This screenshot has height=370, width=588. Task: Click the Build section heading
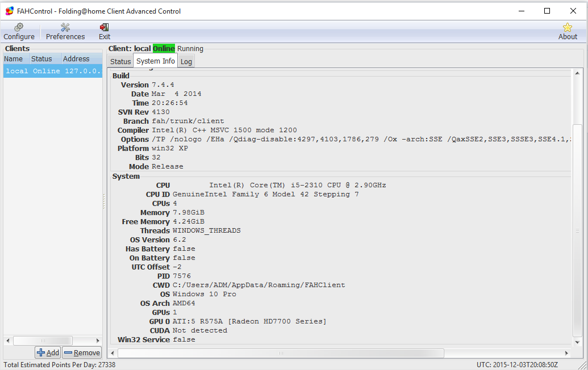tap(121, 75)
